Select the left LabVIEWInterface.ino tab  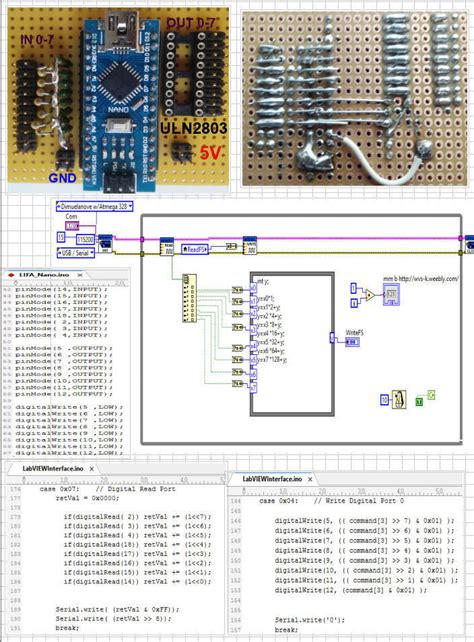(x=53, y=468)
